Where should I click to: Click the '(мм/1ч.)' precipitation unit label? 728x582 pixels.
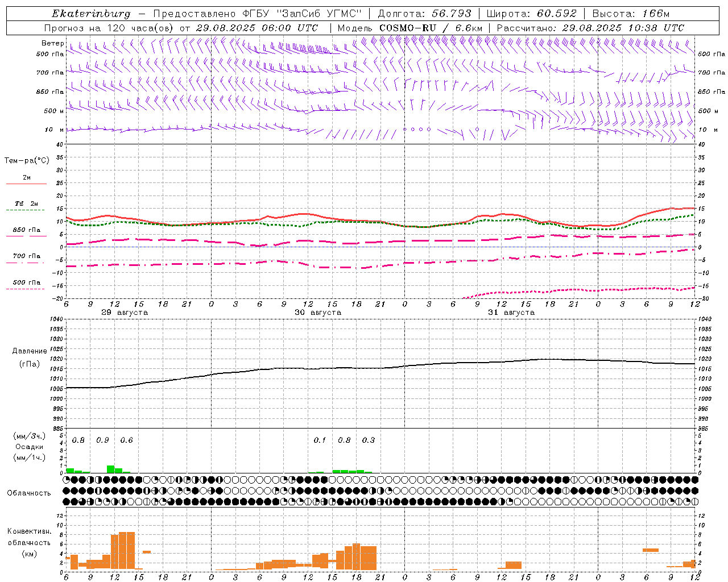[x=30, y=458]
